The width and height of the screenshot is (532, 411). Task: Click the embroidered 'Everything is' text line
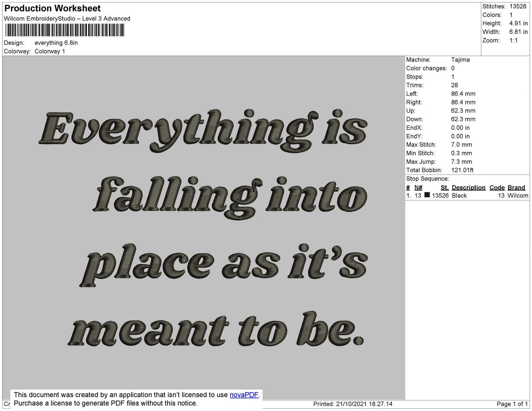coord(204,131)
